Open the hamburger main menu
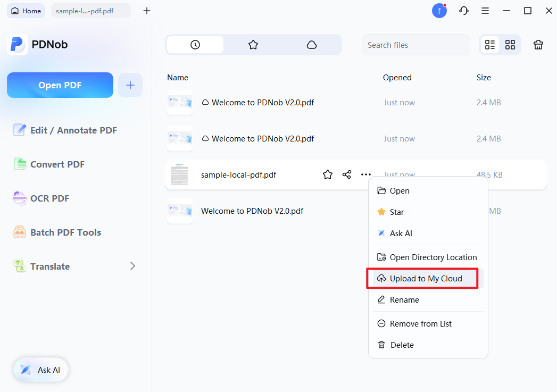Image resolution: width=557 pixels, height=392 pixels. [485, 11]
